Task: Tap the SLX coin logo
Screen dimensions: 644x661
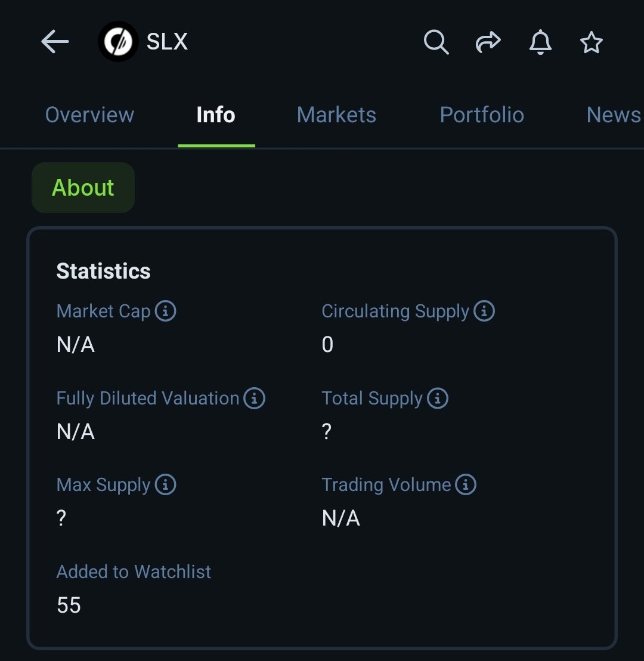Action: [x=118, y=42]
